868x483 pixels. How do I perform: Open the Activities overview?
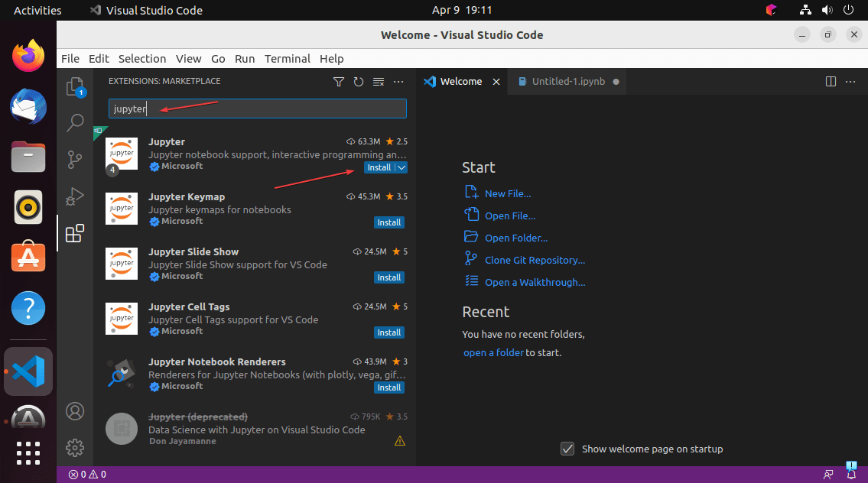pos(37,10)
